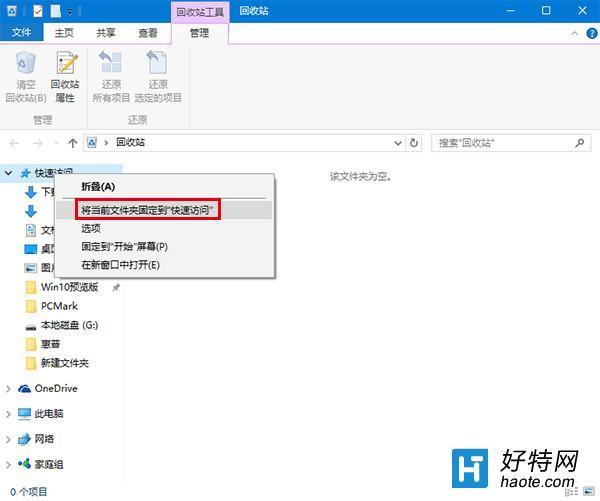Screen dimensions: 600x501
Task: Expand the 此电脑 tree node
Action: (x=8, y=414)
